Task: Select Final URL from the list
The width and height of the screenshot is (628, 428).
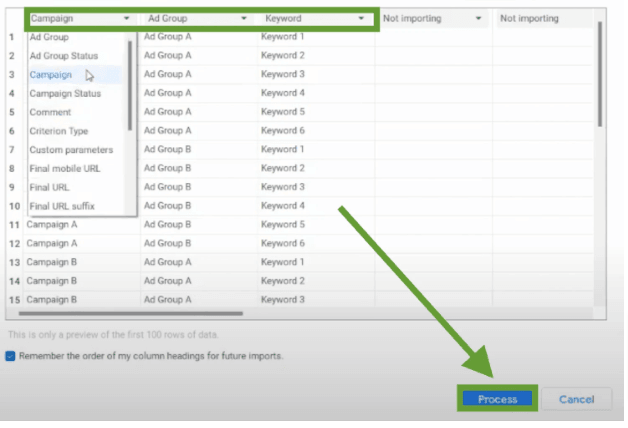Action: (49, 187)
